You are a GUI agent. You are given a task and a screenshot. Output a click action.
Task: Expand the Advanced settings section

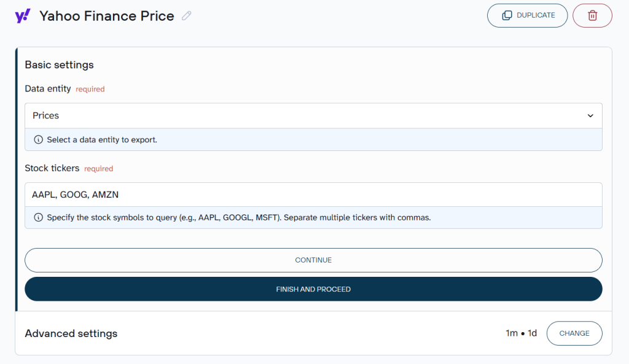pyautogui.click(x=71, y=333)
